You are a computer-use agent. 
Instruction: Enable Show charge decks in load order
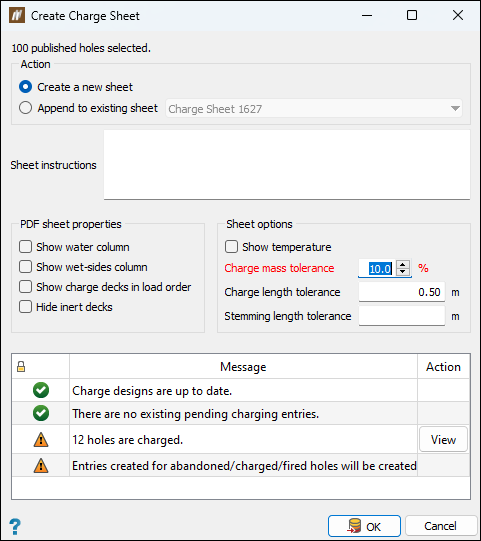(x=26, y=287)
